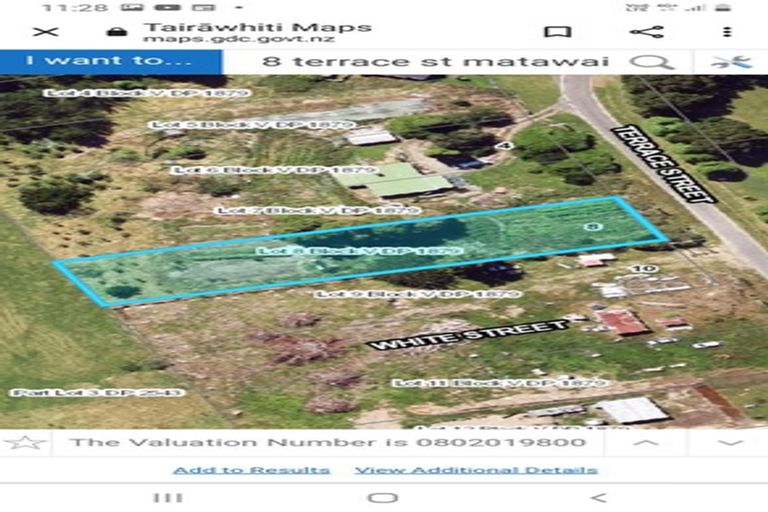Tap the Valuation Number result text
The width and height of the screenshot is (768, 512).
(328, 442)
